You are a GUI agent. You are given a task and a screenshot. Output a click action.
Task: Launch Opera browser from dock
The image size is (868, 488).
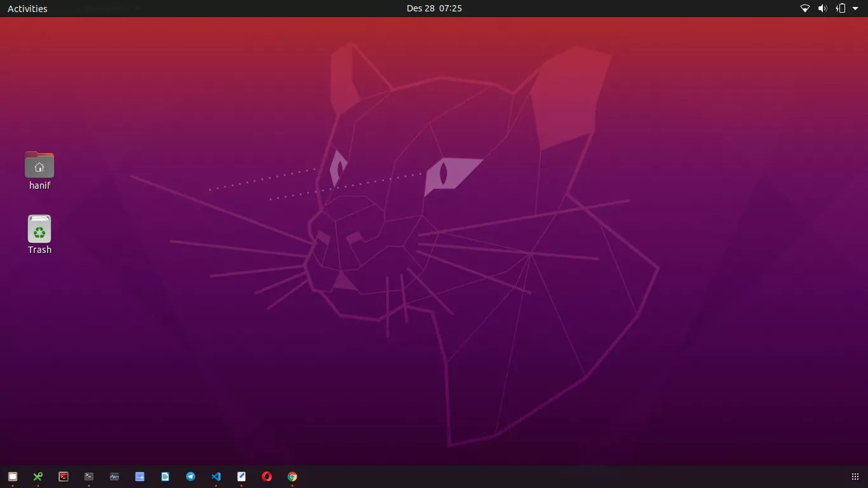[267, 477]
